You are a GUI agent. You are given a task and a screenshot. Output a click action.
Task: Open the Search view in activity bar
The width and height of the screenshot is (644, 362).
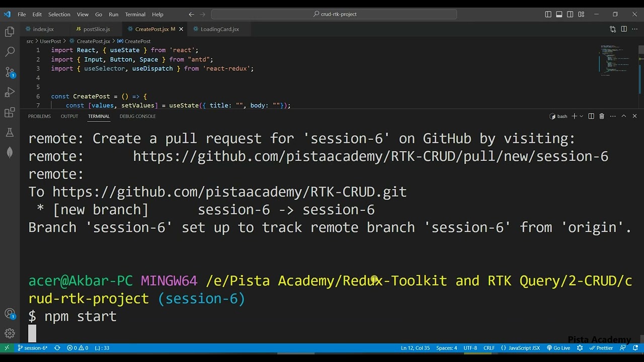tap(10, 52)
